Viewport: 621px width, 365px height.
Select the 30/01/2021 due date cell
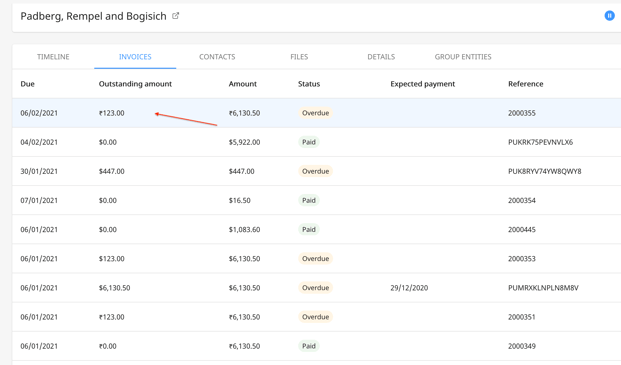pos(39,171)
